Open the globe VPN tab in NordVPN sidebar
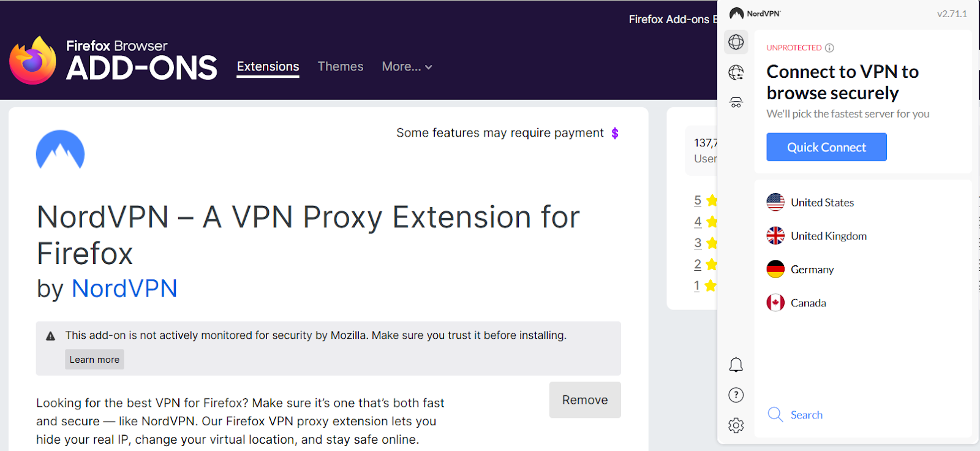Viewport: 980px width, 451px height. [x=736, y=42]
